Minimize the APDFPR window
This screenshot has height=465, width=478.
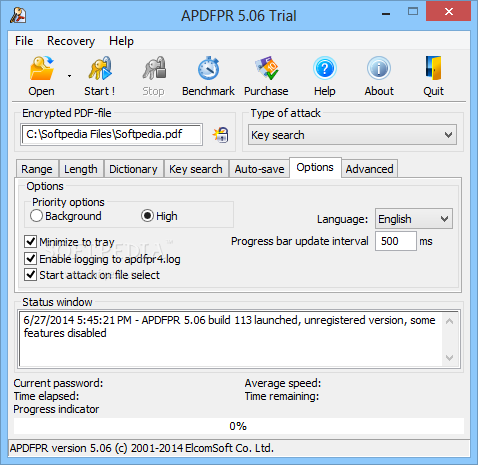pos(386,14)
